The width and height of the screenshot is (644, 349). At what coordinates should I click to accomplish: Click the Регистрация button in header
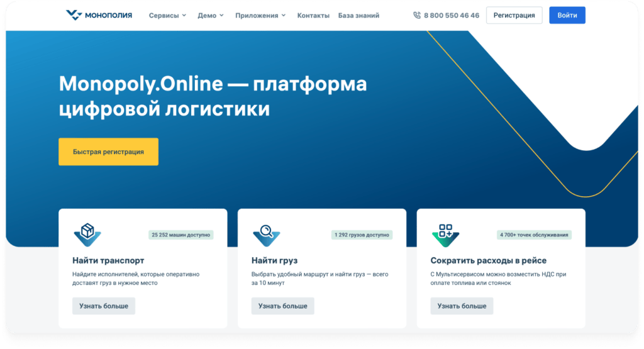[x=514, y=15]
